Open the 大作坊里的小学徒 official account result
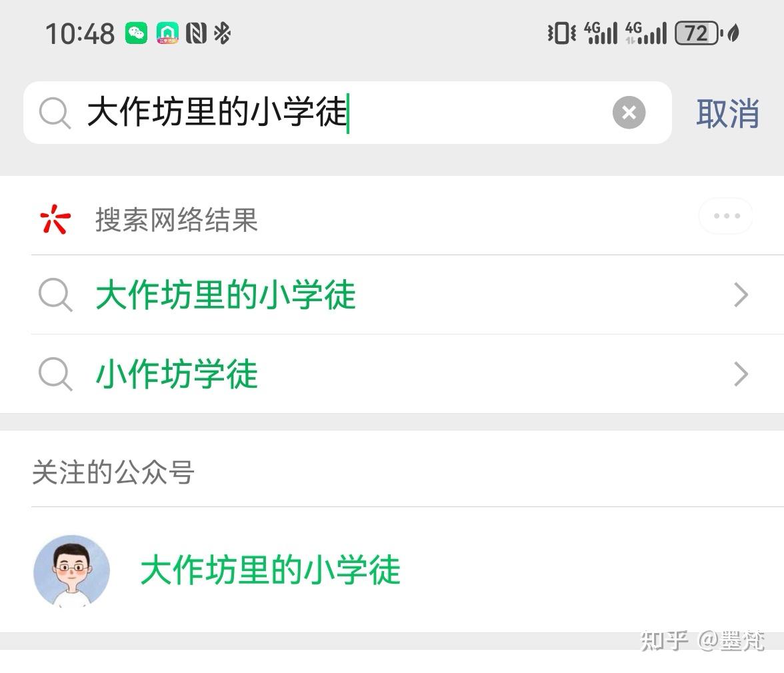Image resolution: width=784 pixels, height=673 pixels. pos(392,570)
